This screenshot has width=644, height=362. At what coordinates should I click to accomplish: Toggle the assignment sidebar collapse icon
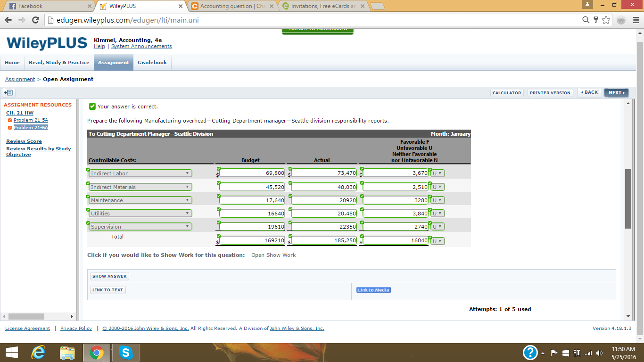(x=8, y=93)
